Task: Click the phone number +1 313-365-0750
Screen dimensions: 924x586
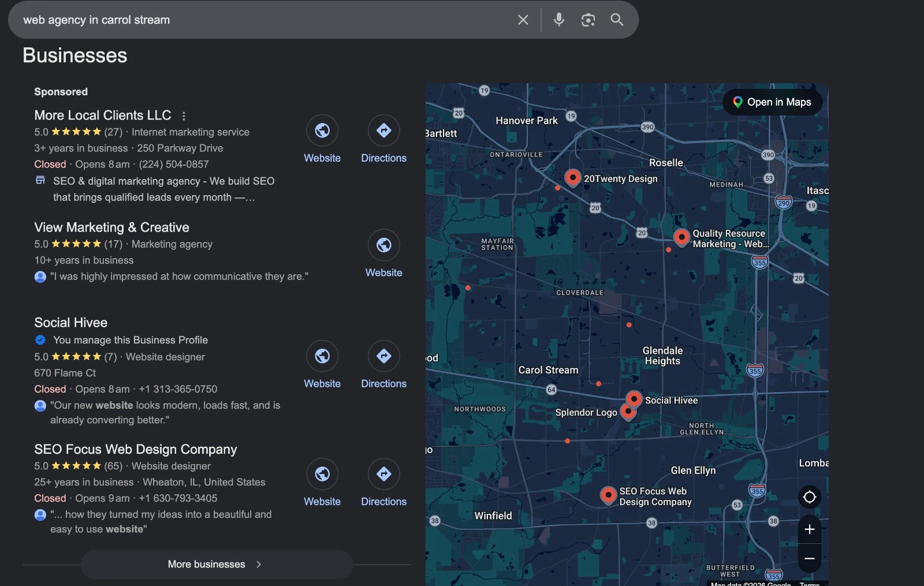Action: [x=178, y=389]
